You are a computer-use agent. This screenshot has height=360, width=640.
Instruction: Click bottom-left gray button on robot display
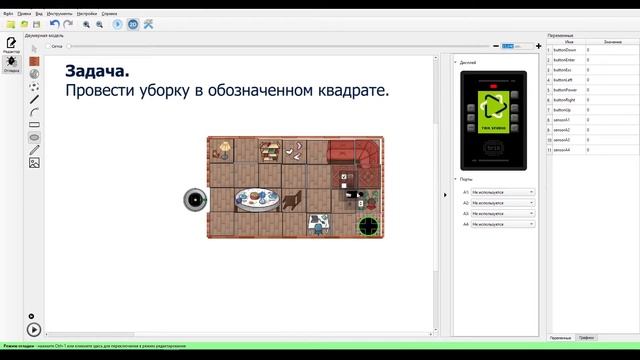[x=471, y=128]
